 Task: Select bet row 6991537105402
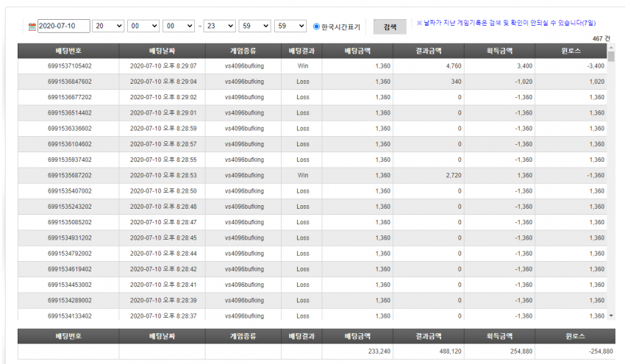(x=312, y=66)
